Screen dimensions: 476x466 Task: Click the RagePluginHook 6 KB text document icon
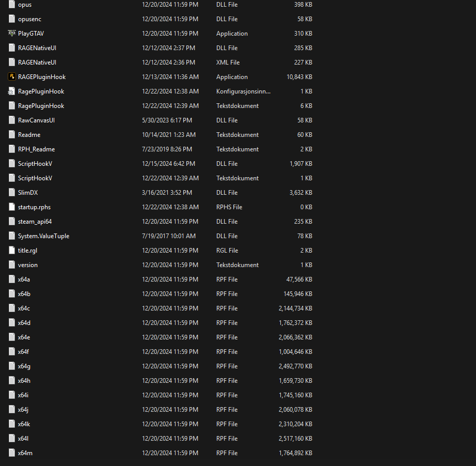pos(12,106)
